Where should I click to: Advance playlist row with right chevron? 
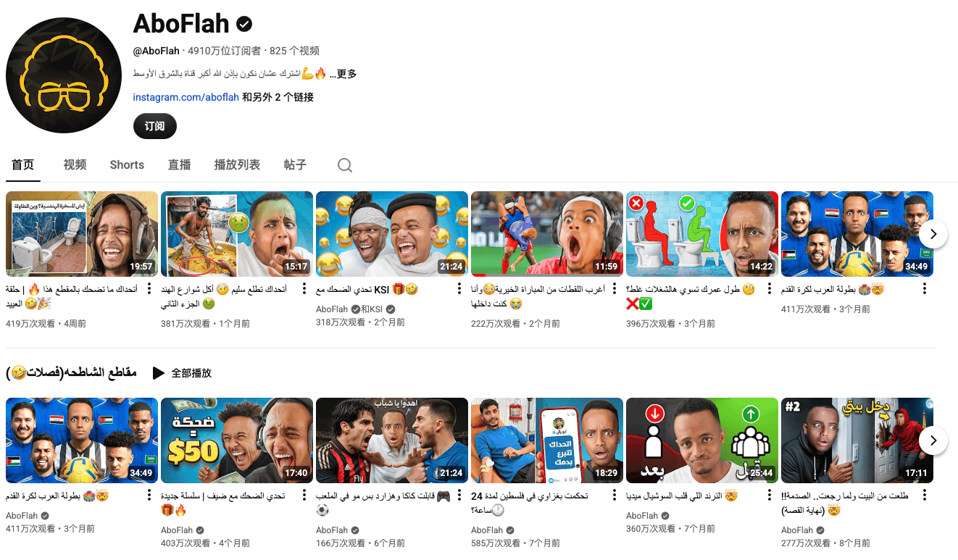[933, 440]
